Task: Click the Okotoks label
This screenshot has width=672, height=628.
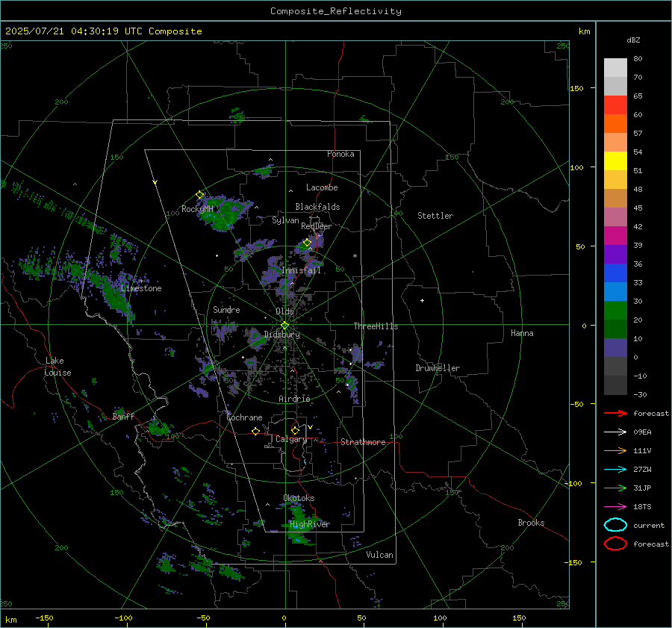Action: (x=299, y=498)
